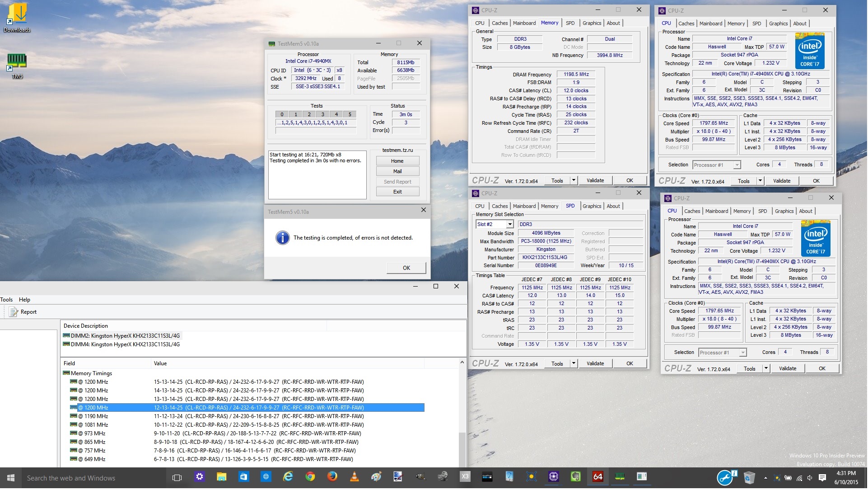
Task: Click the Home button in TestMem5
Action: coord(398,162)
